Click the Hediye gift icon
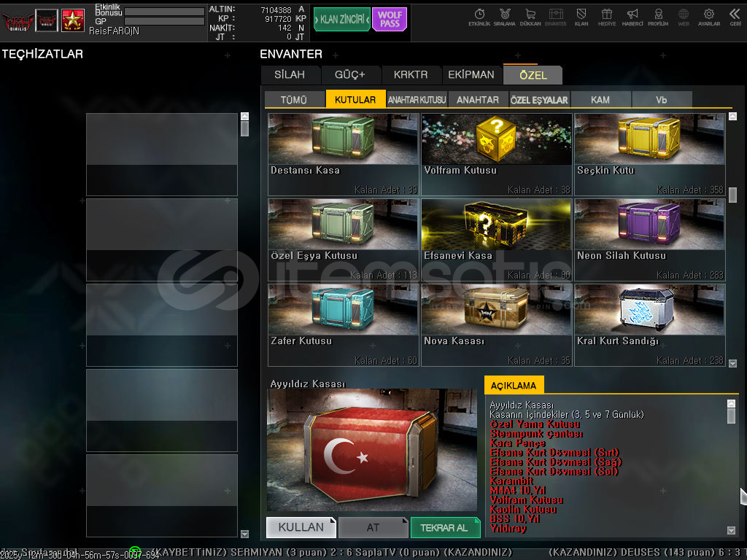747x560 pixels. coord(607,16)
